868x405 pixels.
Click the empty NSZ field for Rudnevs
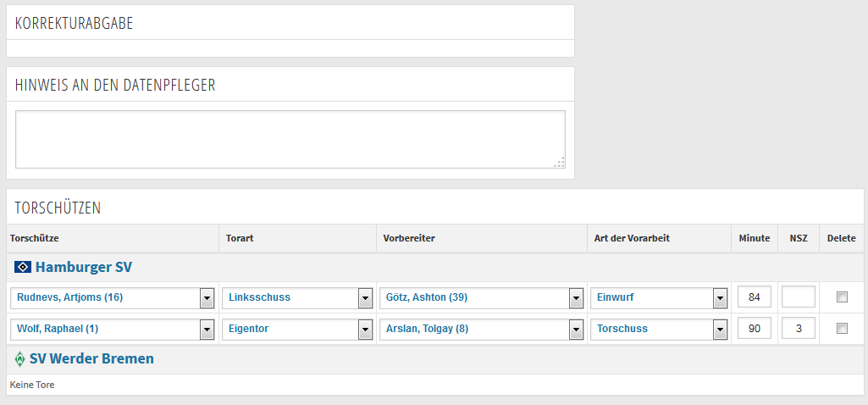click(799, 297)
